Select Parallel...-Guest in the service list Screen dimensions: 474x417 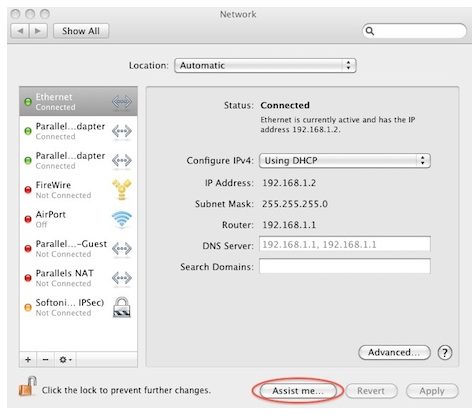(78, 248)
